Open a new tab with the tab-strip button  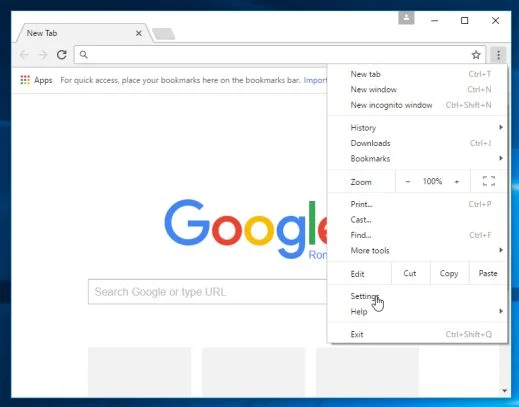[163, 34]
